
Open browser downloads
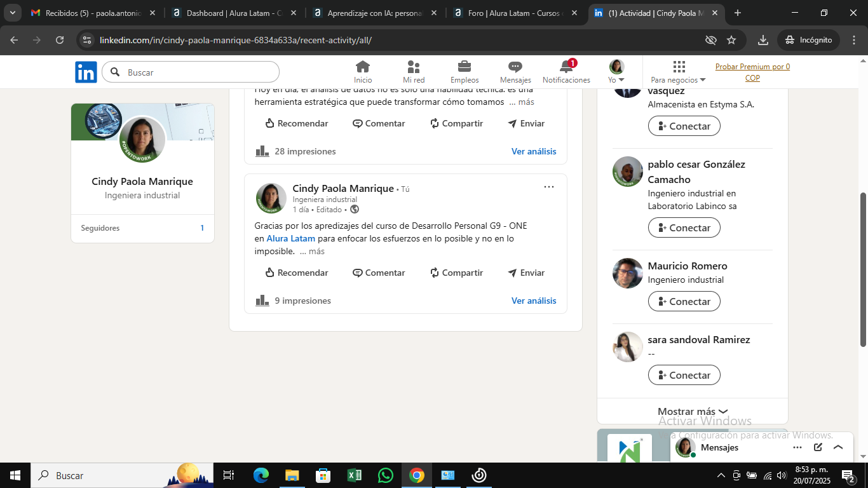(x=763, y=40)
